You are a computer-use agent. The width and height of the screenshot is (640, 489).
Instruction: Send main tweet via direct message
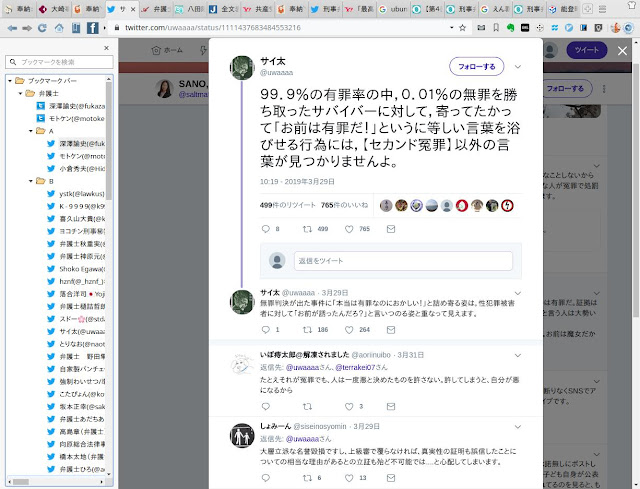[391, 229]
